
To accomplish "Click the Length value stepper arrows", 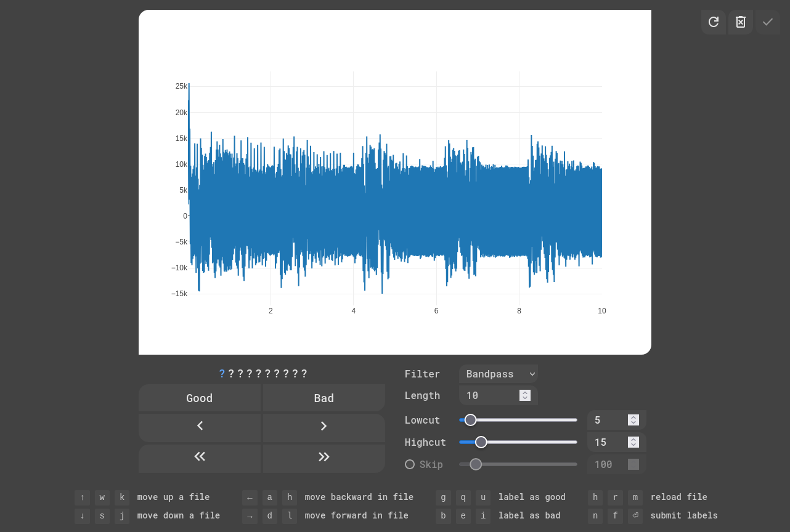I will click(x=525, y=395).
